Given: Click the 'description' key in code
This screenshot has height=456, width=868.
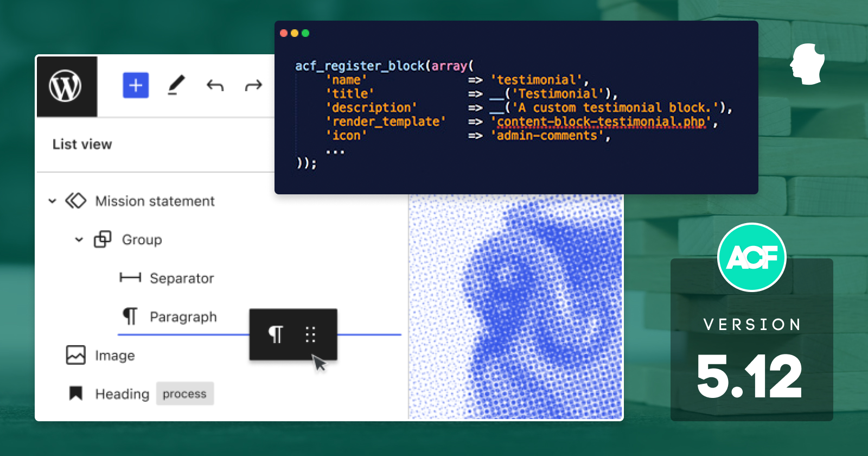Looking at the screenshot, I should [x=372, y=107].
